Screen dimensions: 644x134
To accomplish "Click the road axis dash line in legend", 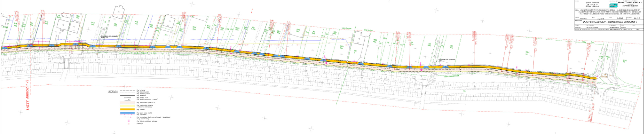I will coord(128,91).
